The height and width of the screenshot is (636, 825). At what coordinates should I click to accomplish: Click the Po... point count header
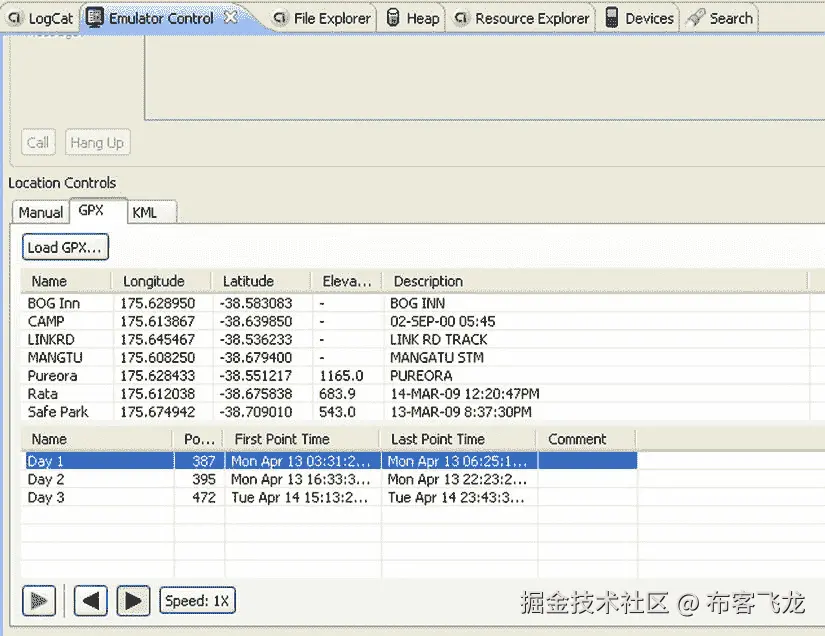[x=199, y=439]
